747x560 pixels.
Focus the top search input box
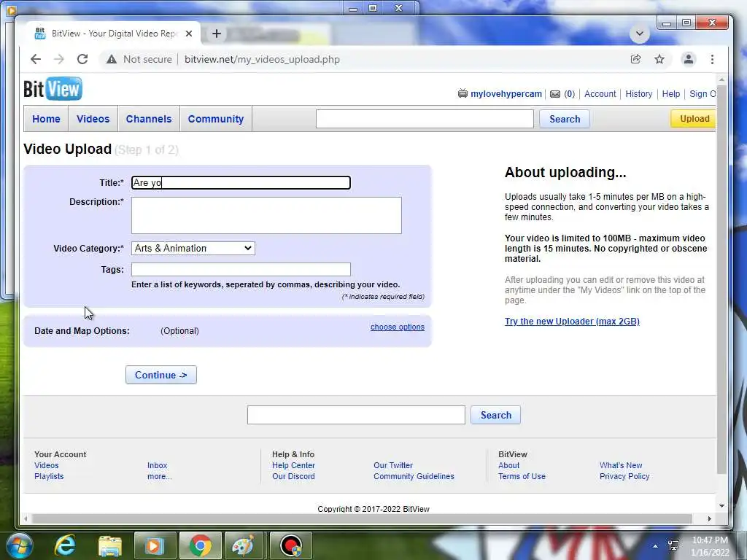tap(425, 119)
